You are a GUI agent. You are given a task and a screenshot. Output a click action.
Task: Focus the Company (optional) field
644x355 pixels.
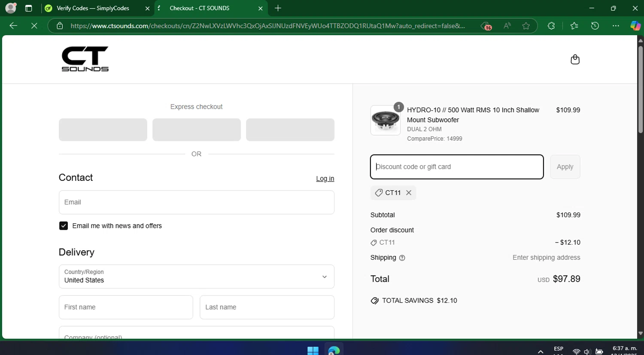tap(197, 333)
